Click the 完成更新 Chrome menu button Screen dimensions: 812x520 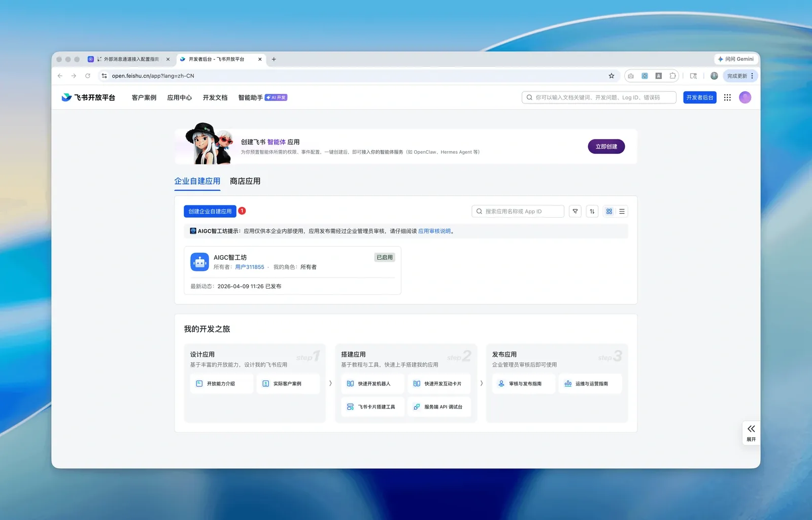(740, 76)
